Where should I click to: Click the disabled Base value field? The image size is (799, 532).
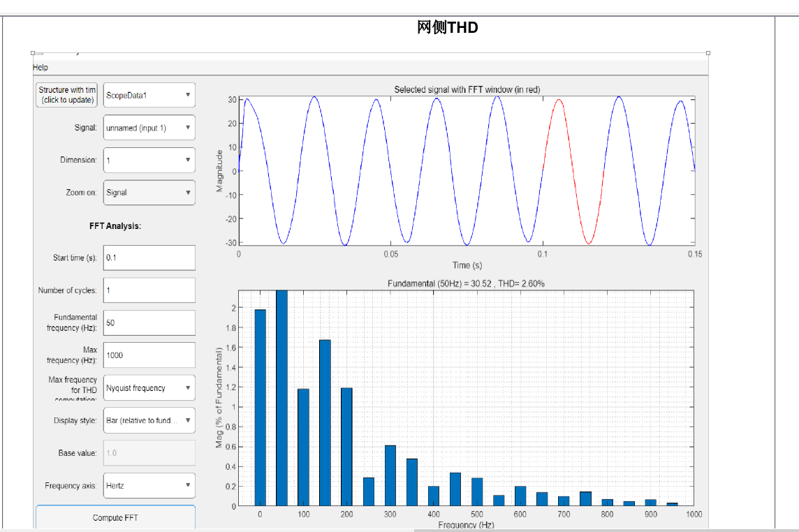coord(149,453)
